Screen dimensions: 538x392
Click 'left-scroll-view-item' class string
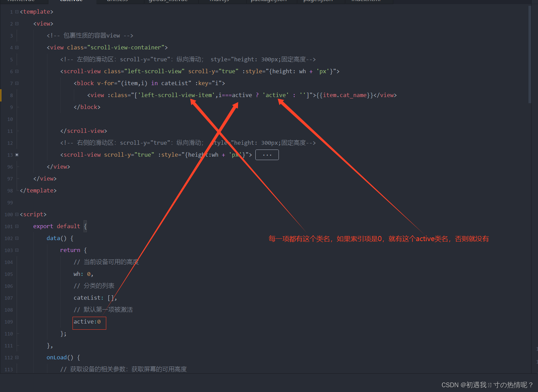point(176,95)
